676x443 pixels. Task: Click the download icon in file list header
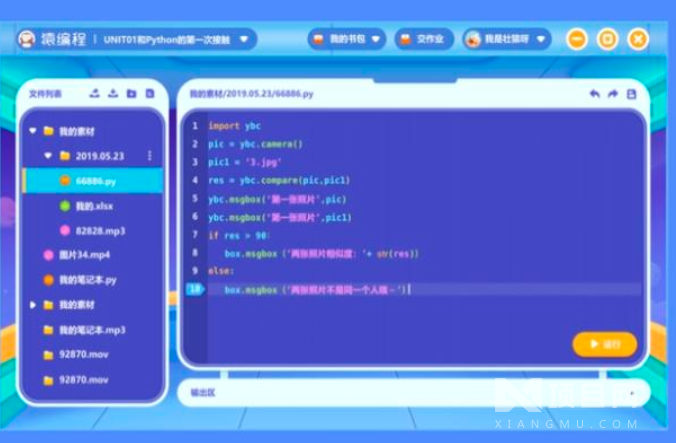pyautogui.click(x=113, y=94)
